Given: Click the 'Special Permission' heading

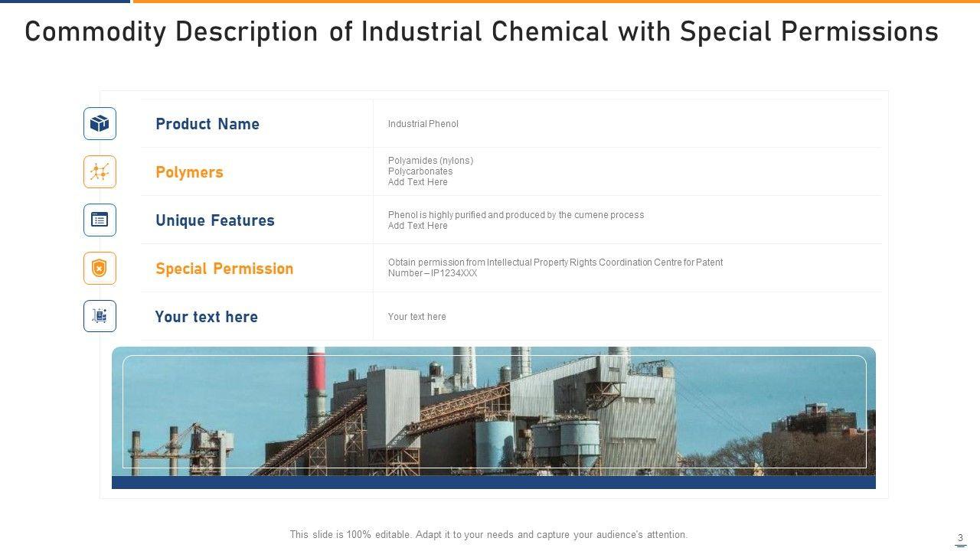Looking at the screenshot, I should click(224, 269).
